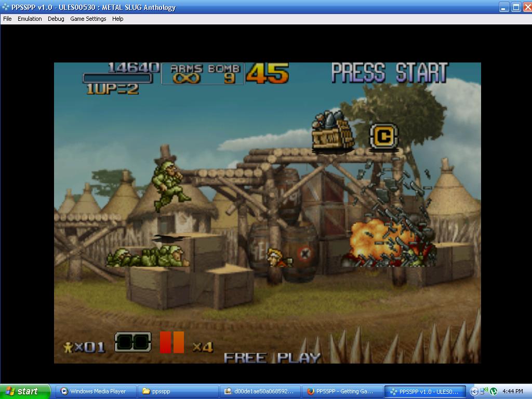
Task: Click the PPSSPP v1.0 taskbar button
Action: 424,391
